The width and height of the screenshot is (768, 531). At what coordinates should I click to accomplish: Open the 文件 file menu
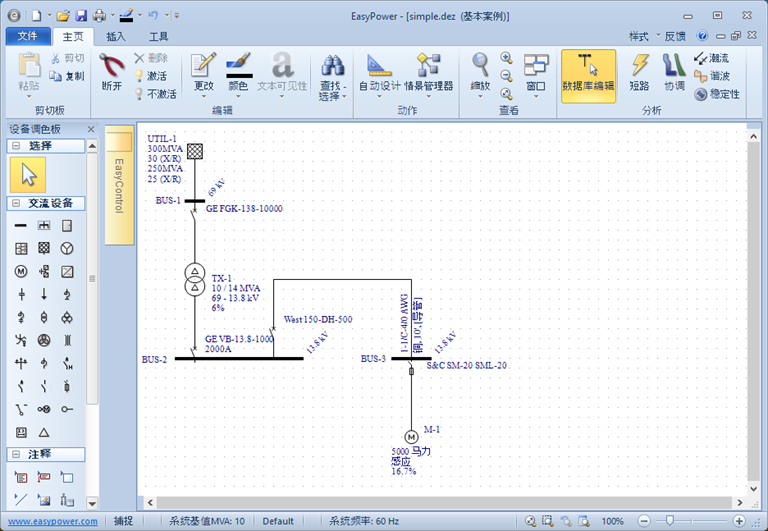pos(28,36)
